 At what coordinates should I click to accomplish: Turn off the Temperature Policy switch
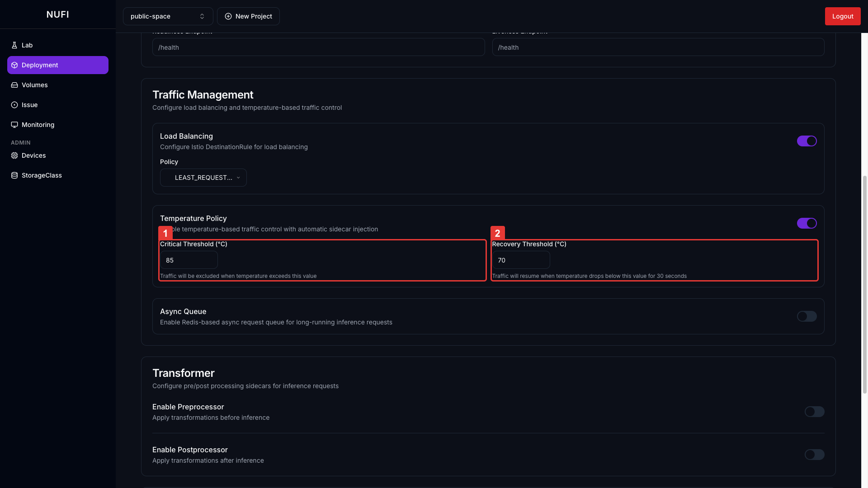[x=807, y=223]
